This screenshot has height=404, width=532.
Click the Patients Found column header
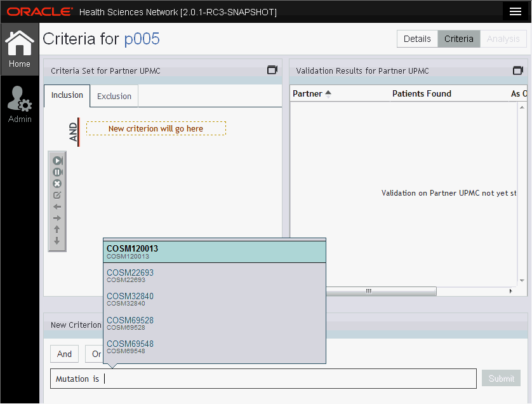[422, 94]
